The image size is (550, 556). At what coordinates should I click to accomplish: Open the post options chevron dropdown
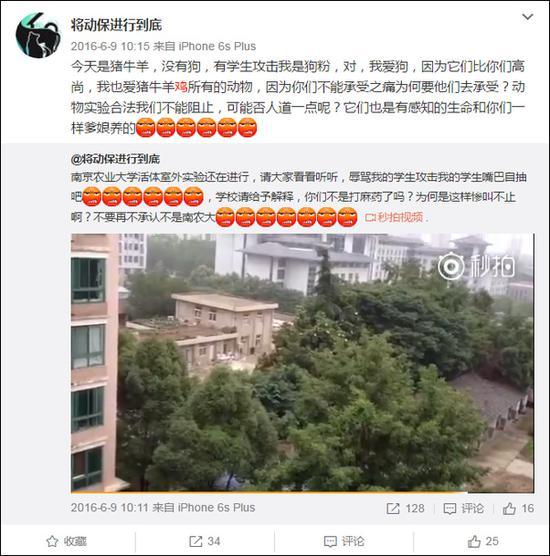point(528,17)
